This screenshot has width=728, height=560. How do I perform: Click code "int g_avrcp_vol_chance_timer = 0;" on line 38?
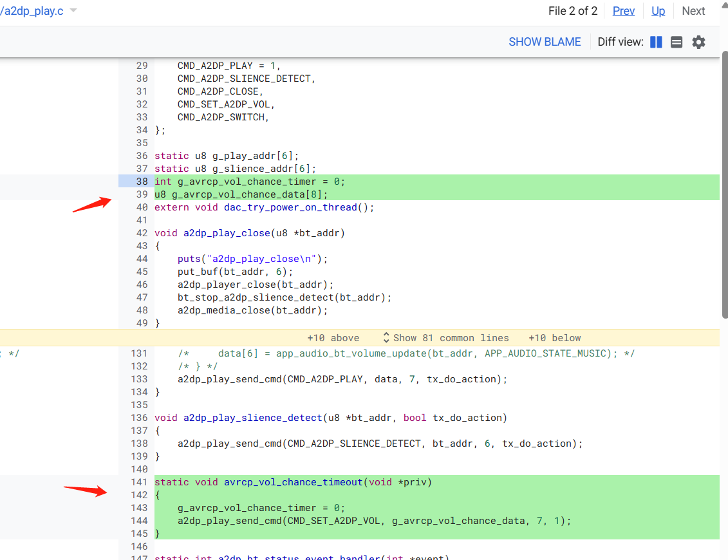click(250, 182)
